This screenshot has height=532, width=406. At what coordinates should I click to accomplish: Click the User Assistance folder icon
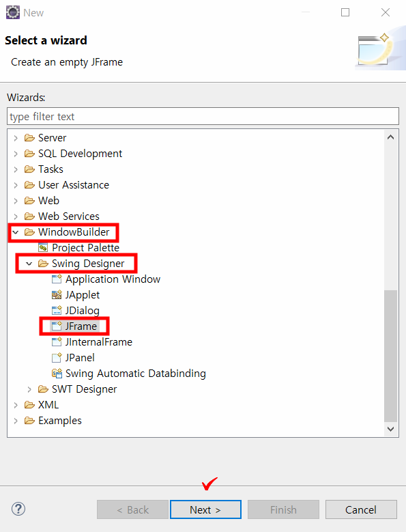(x=29, y=185)
